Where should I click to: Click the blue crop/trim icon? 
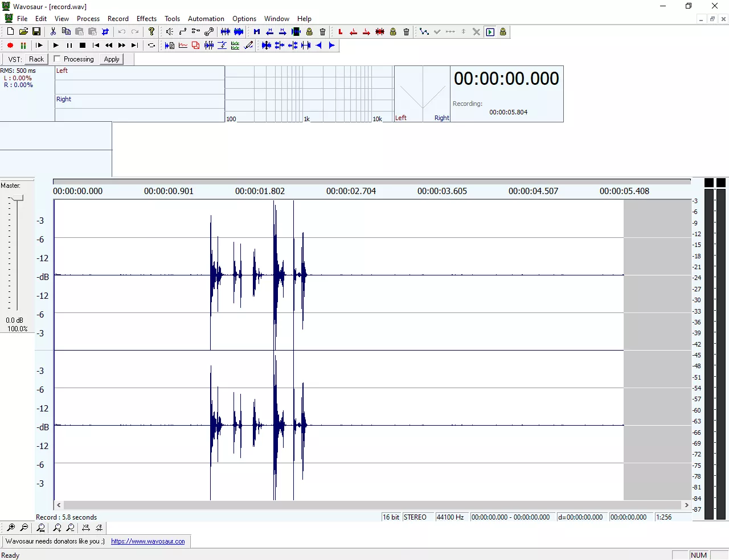(x=105, y=32)
